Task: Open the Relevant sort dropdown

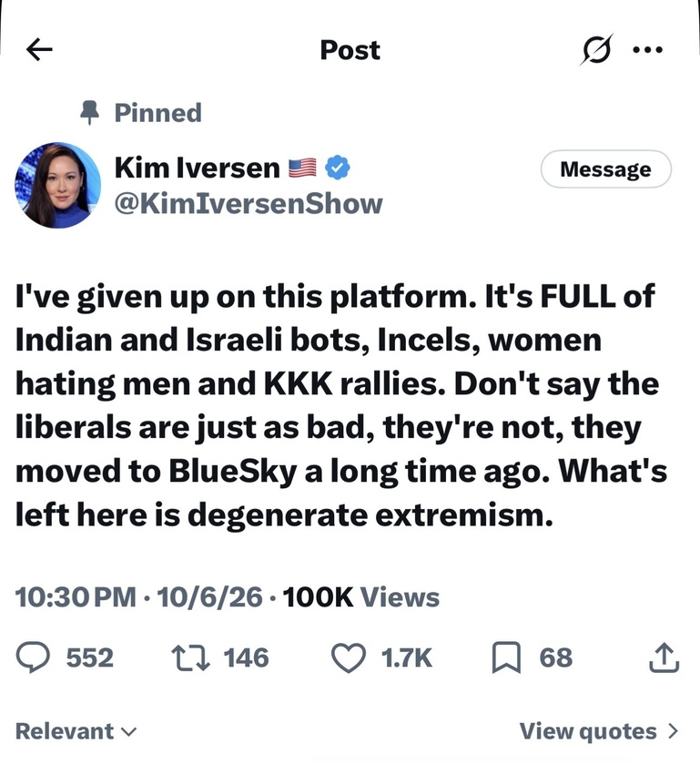Action: (76, 731)
